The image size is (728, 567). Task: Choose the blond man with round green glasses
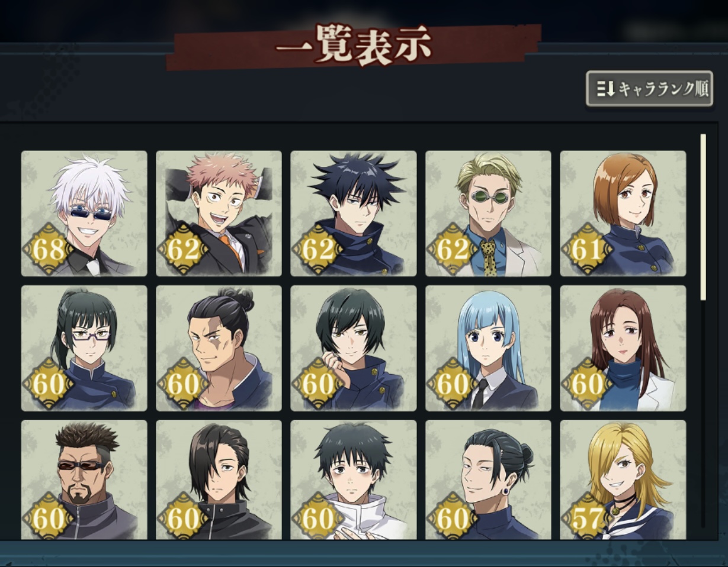pyautogui.click(x=488, y=214)
